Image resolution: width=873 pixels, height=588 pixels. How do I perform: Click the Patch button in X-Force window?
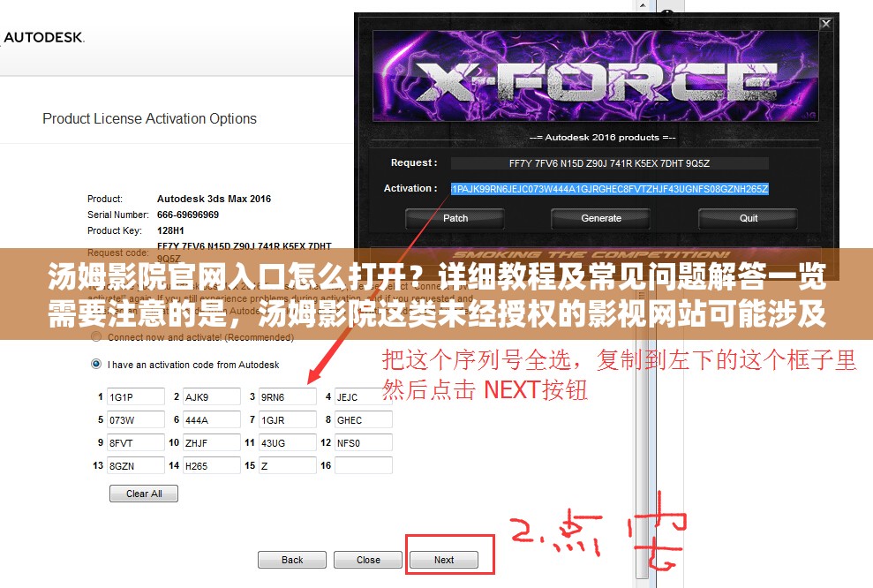pos(455,218)
